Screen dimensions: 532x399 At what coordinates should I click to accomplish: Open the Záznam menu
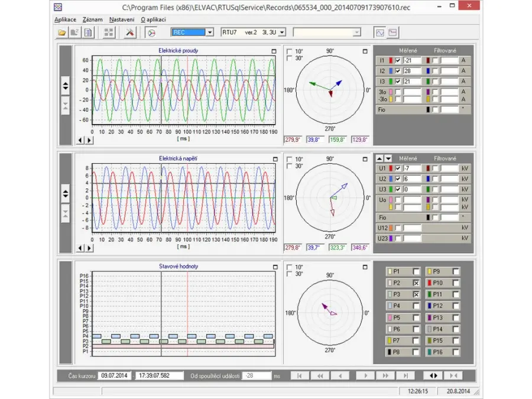point(92,20)
